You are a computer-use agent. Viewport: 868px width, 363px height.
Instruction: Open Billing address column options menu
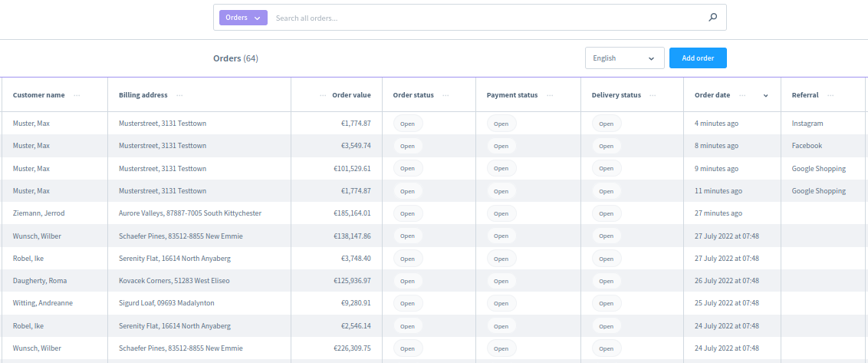click(179, 95)
